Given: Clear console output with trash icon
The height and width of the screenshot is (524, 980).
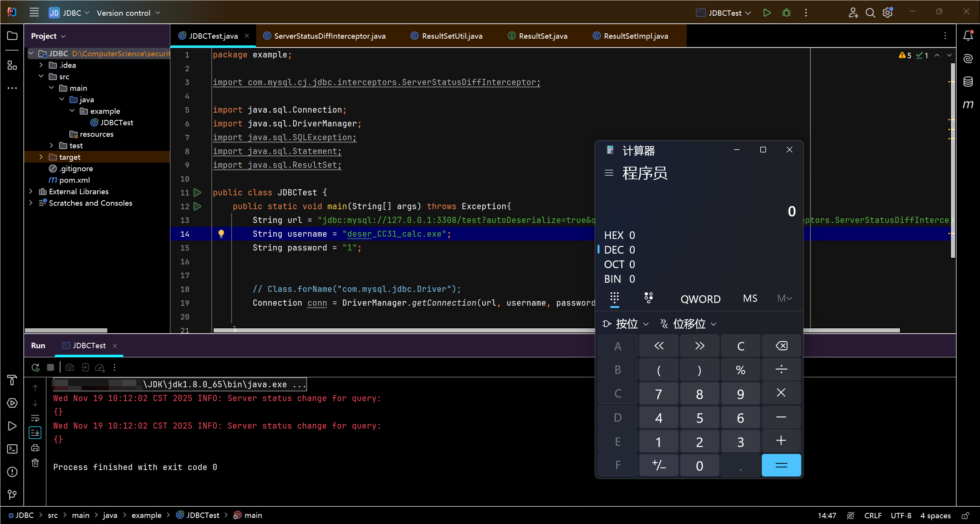Looking at the screenshot, I should 35,463.
